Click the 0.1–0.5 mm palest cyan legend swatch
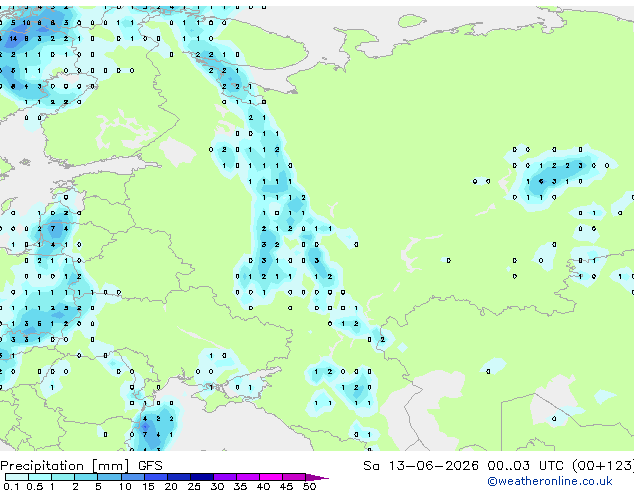Viewport: 634px width, 490px height. 17,477
